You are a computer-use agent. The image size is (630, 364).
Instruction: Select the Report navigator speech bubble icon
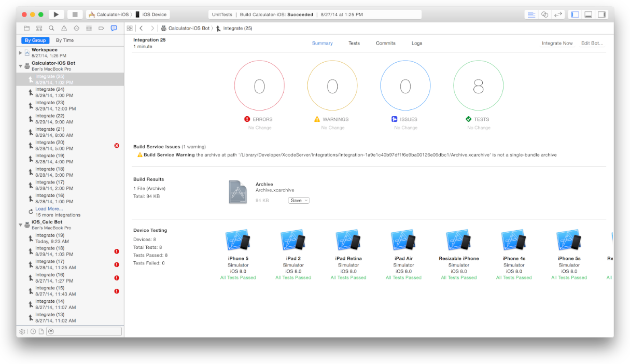(x=114, y=28)
